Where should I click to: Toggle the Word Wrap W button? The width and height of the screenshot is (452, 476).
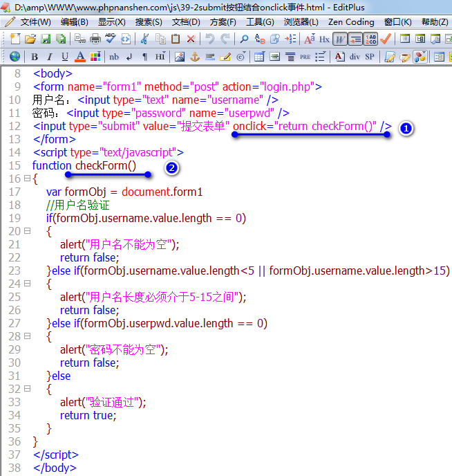coord(340,39)
